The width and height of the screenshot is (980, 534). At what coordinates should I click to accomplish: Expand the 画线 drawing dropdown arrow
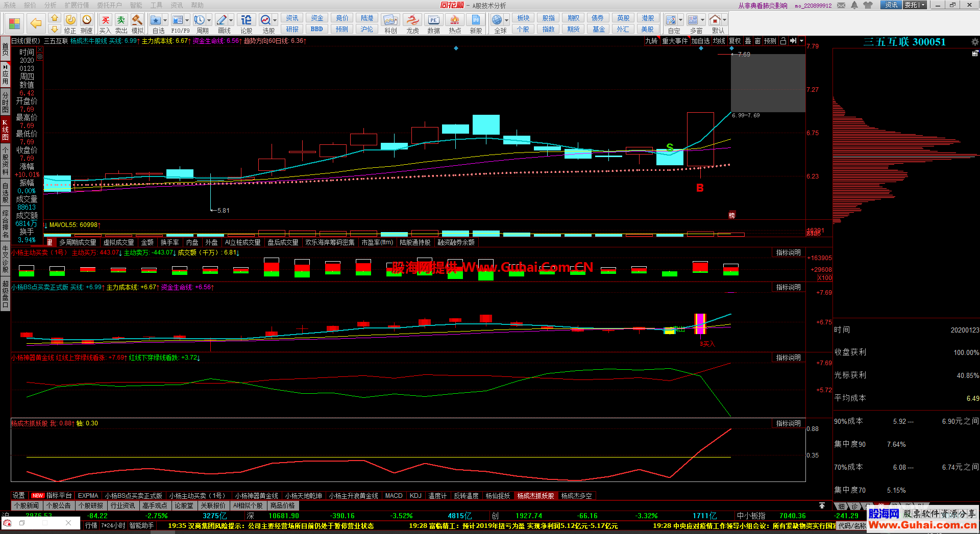(231, 20)
